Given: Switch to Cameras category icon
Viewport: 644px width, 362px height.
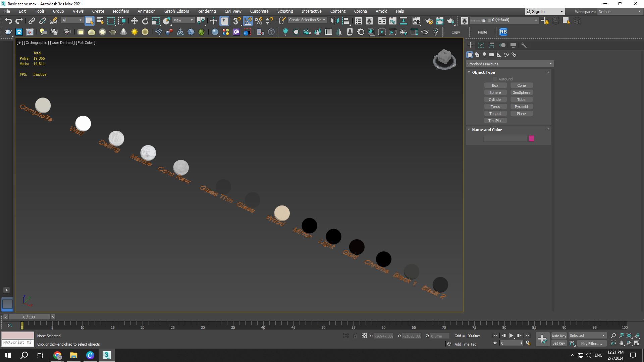Looking at the screenshot, I should pyautogui.click(x=491, y=55).
